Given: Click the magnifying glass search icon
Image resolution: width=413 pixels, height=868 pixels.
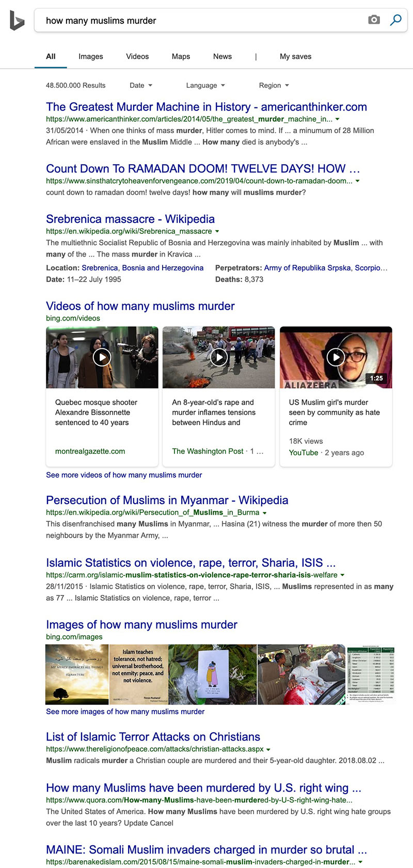Looking at the screenshot, I should coord(395,20).
